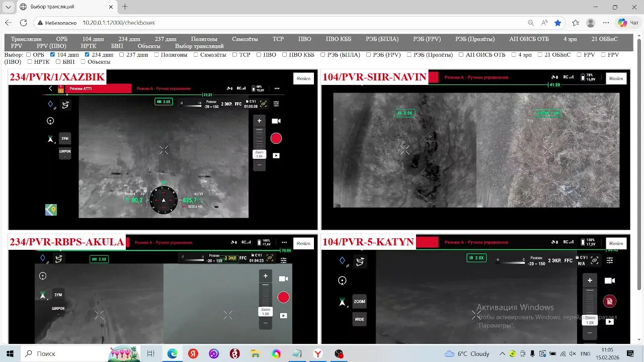Zoom in with plus button in XAZBIK feed

(x=259, y=121)
